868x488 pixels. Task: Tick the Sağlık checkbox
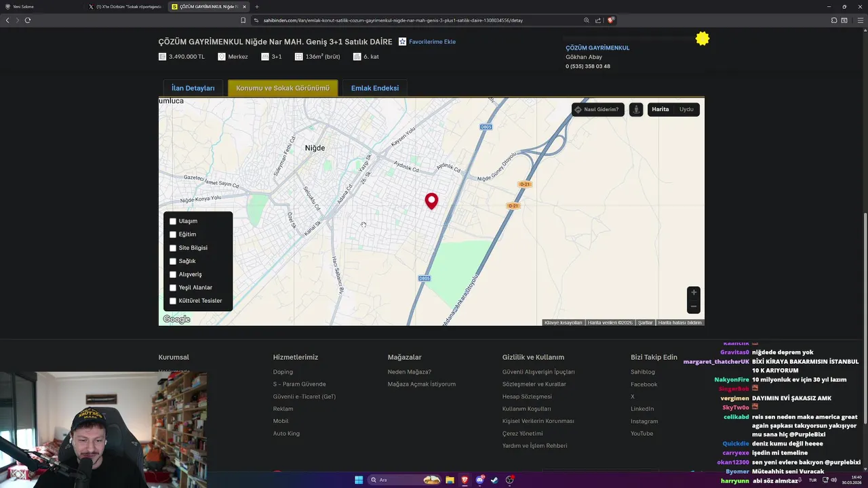(x=173, y=261)
